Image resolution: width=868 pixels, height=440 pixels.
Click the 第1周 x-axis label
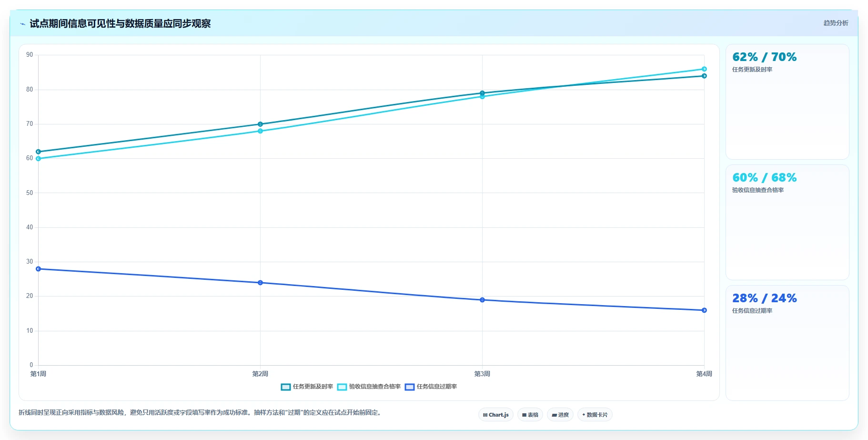click(38, 374)
